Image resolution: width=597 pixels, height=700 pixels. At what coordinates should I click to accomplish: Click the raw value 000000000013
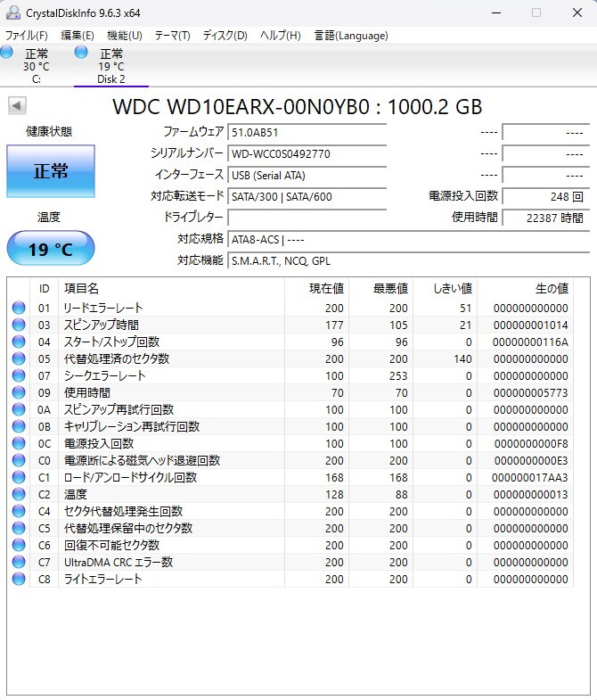530,495
